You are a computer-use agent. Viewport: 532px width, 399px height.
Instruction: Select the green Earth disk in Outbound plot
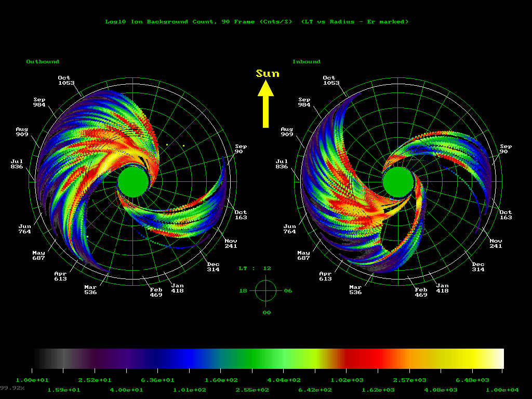coord(134,182)
